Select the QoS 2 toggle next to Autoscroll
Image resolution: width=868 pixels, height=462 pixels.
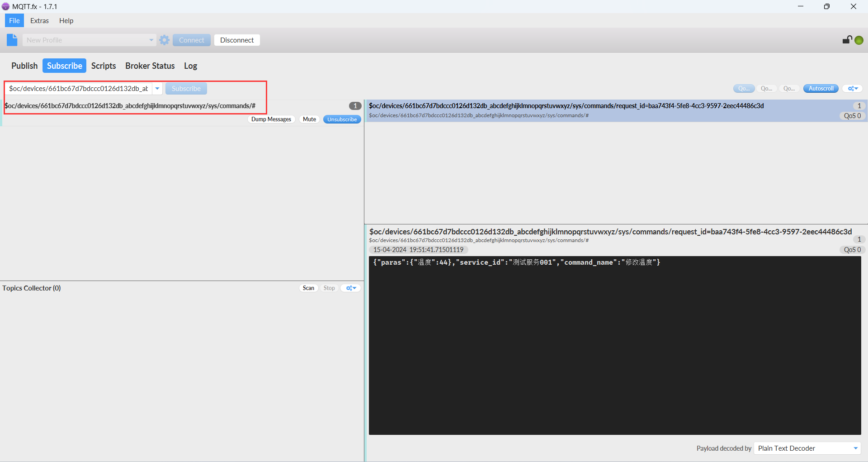point(789,89)
